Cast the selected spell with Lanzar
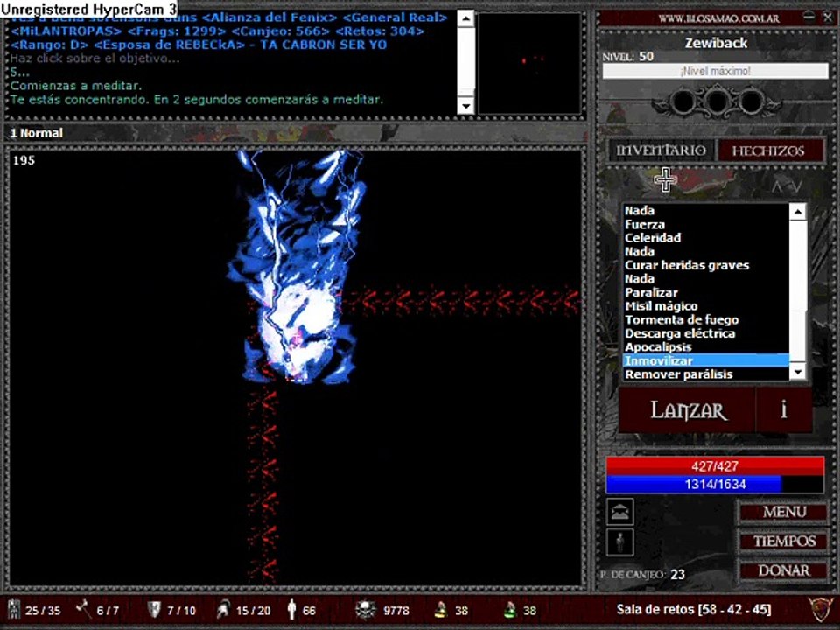 pos(688,410)
